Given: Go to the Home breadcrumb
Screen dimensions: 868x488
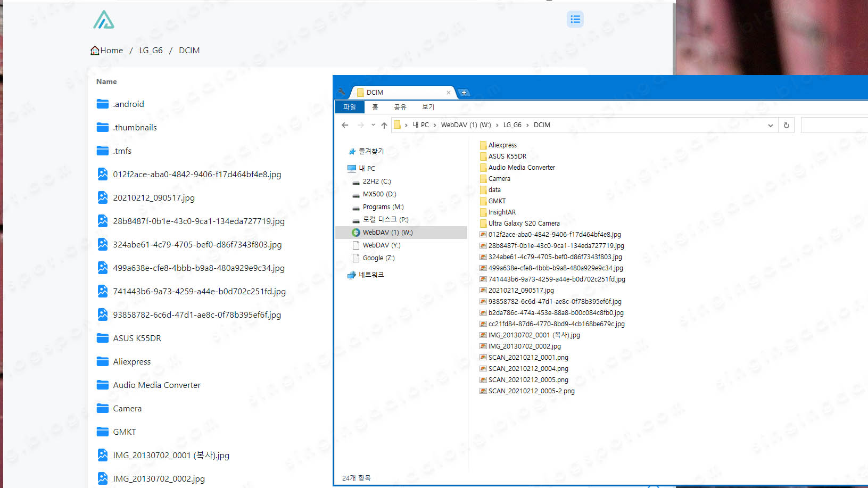Looking at the screenshot, I should point(107,50).
